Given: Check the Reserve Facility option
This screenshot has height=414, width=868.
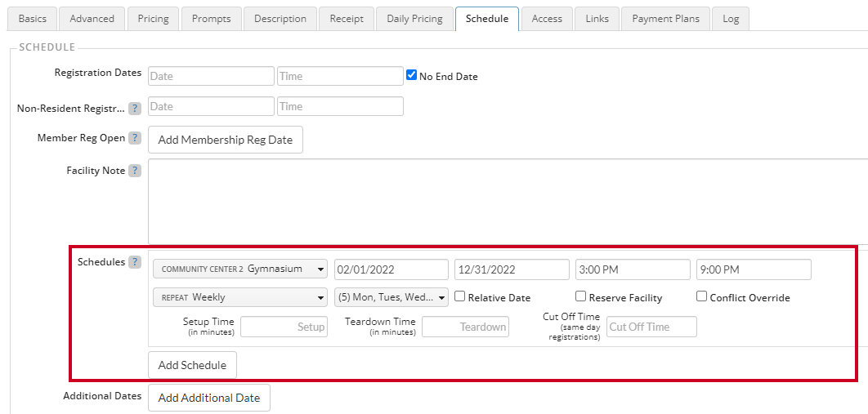Looking at the screenshot, I should [x=580, y=296].
